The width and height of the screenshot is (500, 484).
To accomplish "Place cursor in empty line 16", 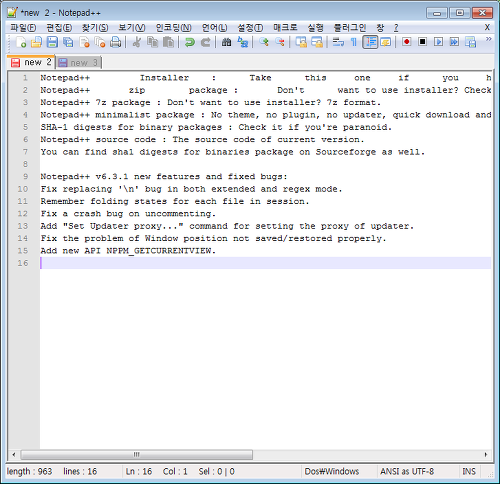I will [x=265, y=263].
